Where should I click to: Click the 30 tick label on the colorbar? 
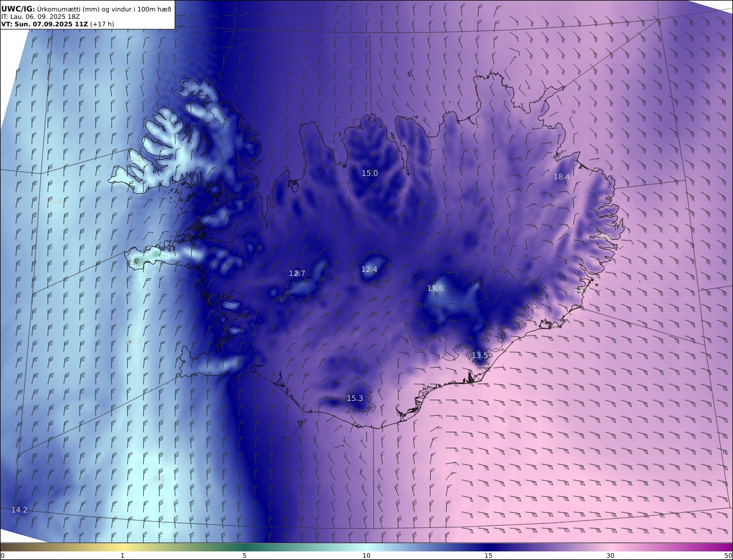[x=610, y=555]
